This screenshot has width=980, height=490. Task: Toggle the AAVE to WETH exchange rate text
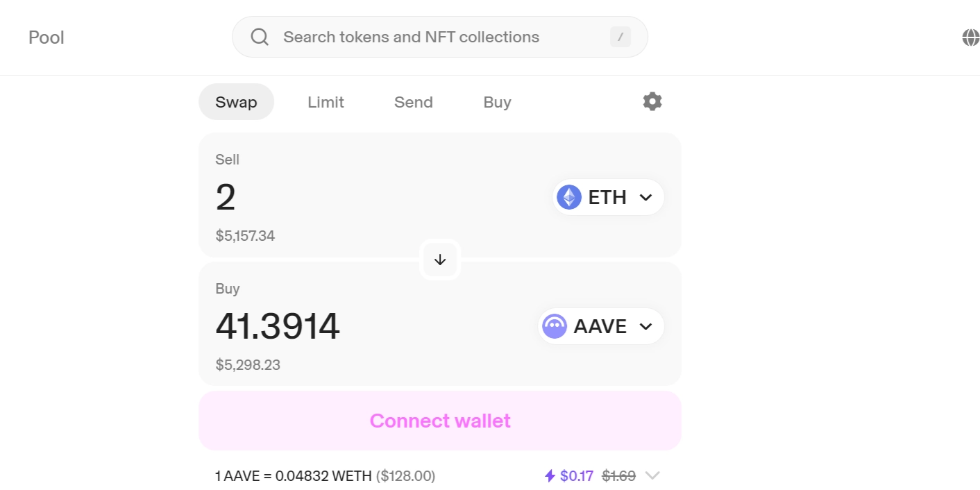(x=325, y=476)
